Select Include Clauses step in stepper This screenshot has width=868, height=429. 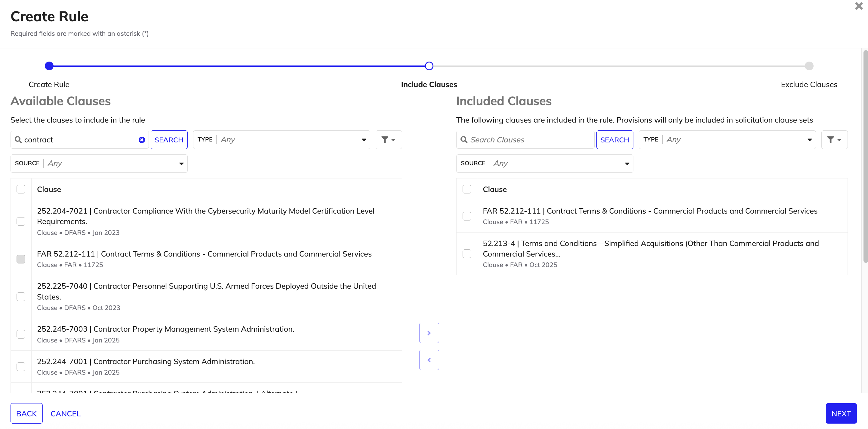coord(429,66)
